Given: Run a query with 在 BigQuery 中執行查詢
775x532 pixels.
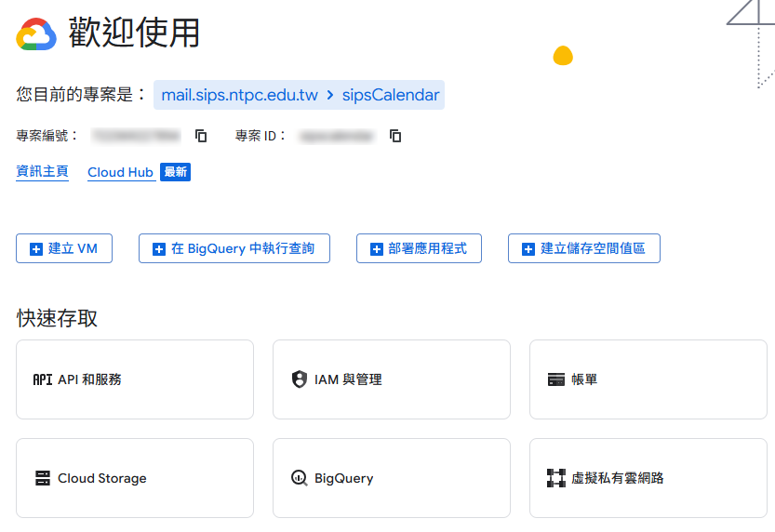Looking at the screenshot, I should (234, 248).
